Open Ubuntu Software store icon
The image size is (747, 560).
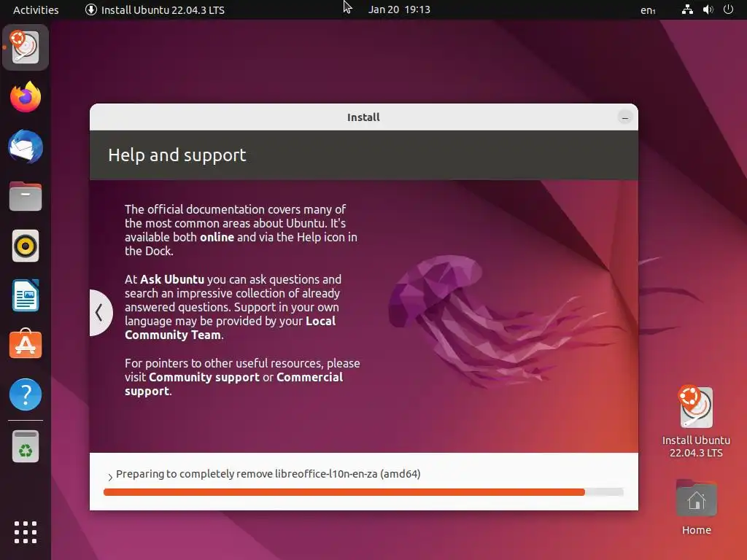[x=26, y=344]
